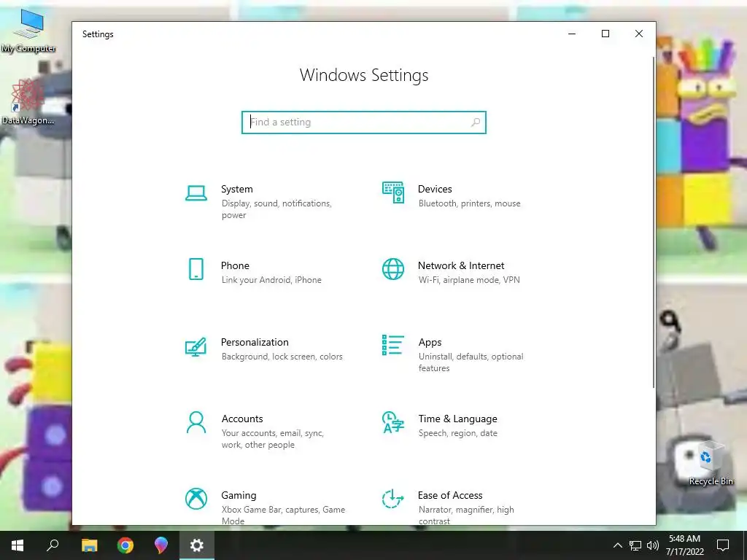Select the Recycle Bin desktop icon
Viewport: 747px width, 560px height.
[x=711, y=463]
